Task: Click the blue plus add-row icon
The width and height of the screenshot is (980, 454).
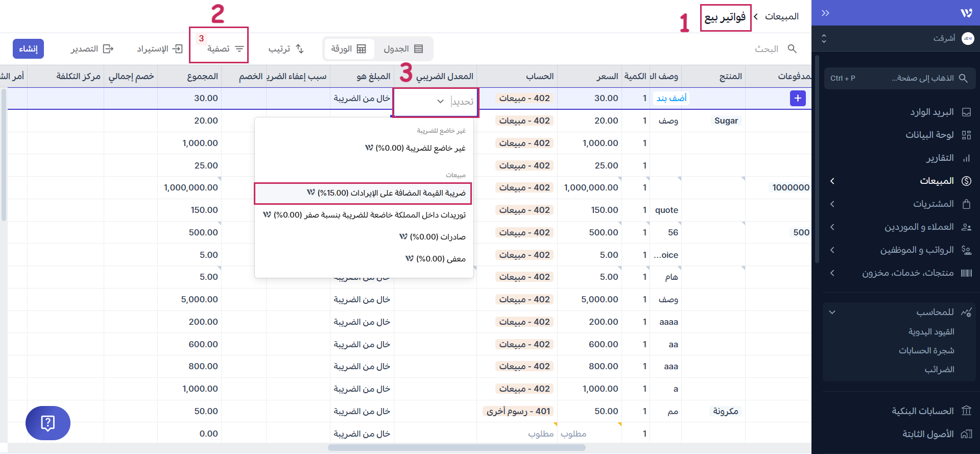Action: click(x=797, y=98)
